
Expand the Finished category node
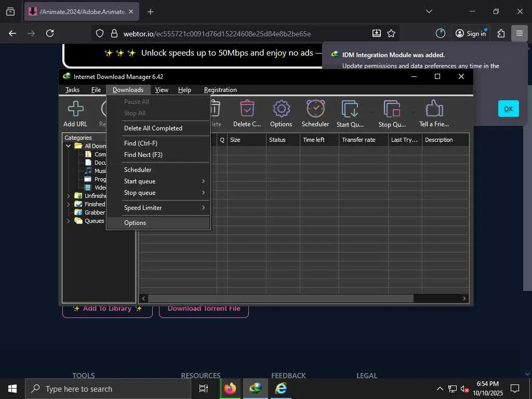pyautogui.click(x=68, y=204)
